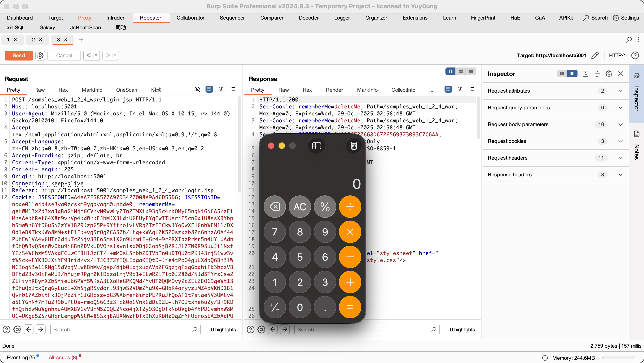Click the request settings gear beside Send
Image resolution: width=644 pixels, height=363 pixels.
pos(40,55)
